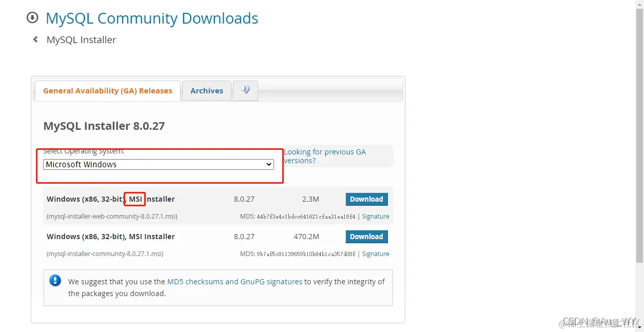Click the Windows MSI Installer title in 470.2M row
The height and width of the screenshot is (332, 644).
point(111,237)
